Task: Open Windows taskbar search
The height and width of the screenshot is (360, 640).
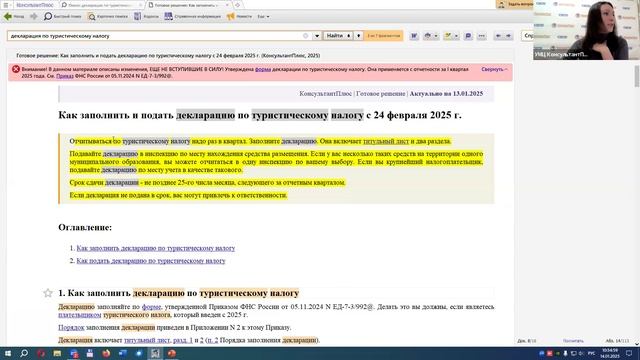Action: 24,353
